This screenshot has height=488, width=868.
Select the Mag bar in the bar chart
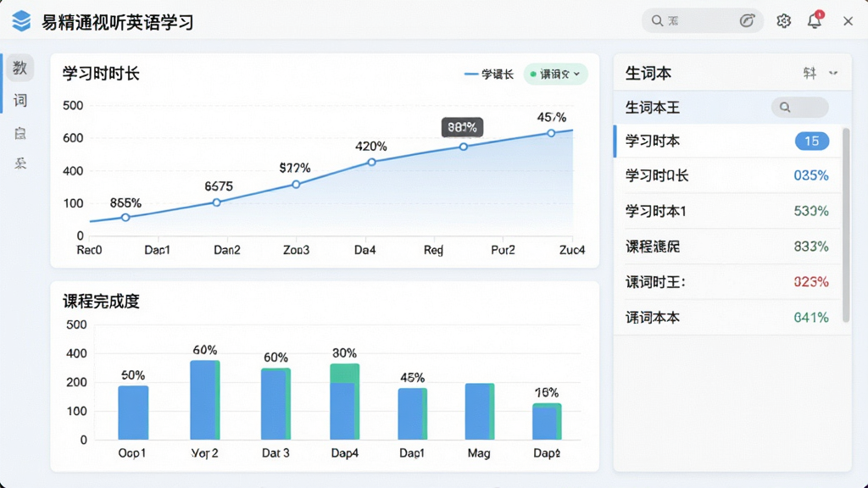[x=480, y=412]
